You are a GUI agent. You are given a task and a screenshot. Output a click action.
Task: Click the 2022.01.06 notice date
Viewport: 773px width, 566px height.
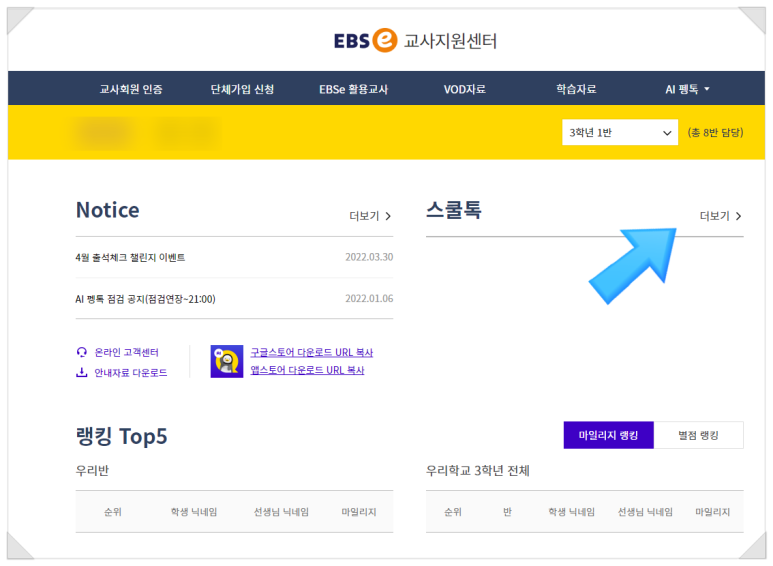click(369, 298)
